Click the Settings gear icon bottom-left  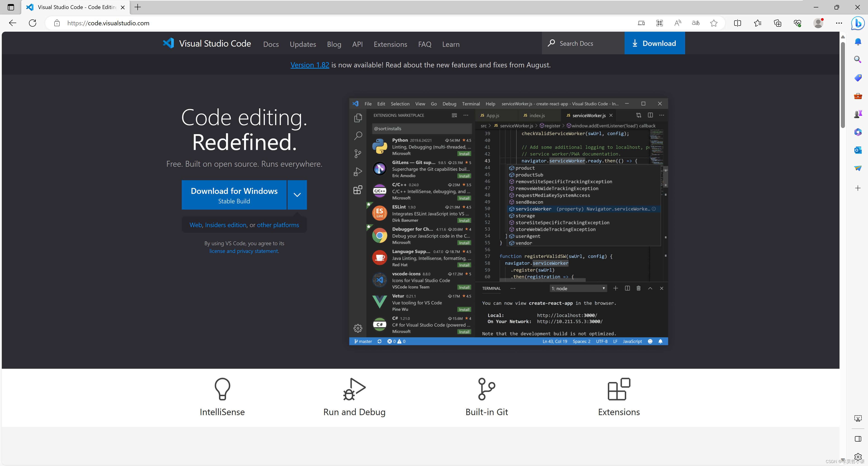point(358,328)
